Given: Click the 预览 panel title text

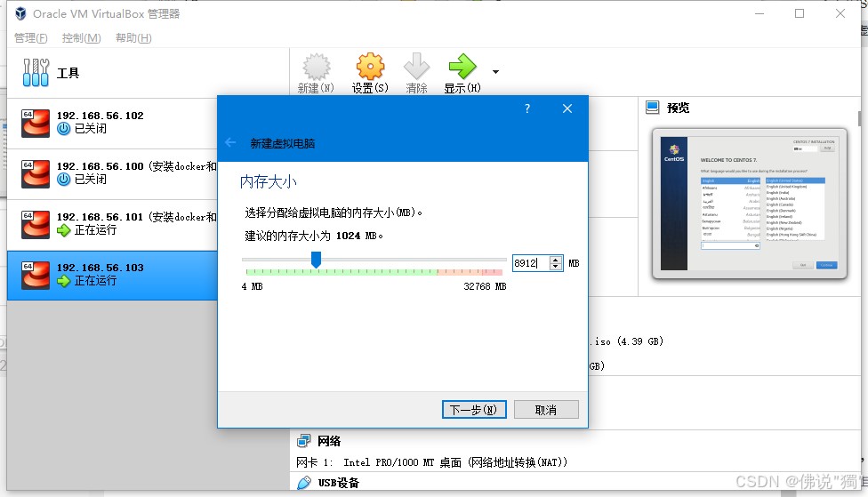Looking at the screenshot, I should pyautogui.click(x=678, y=108).
